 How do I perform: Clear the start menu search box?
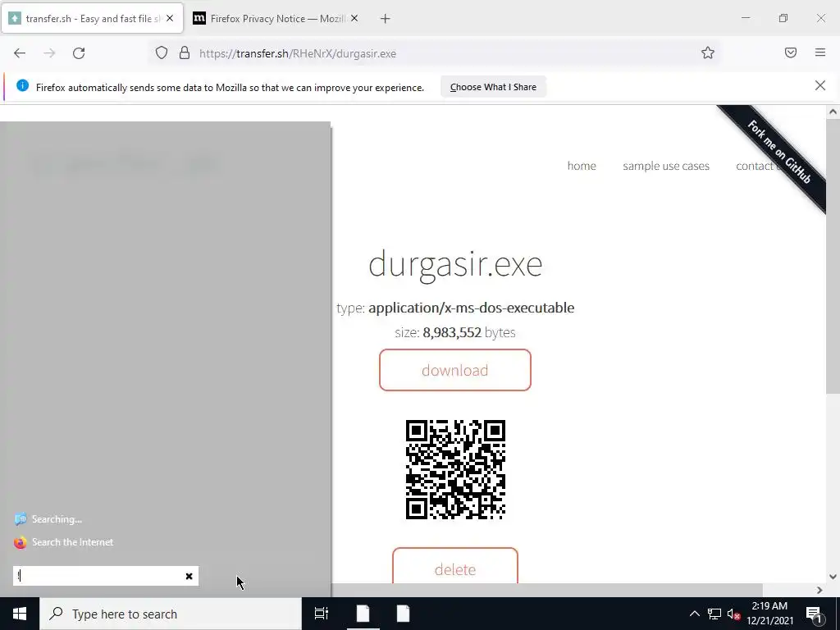pyautogui.click(x=189, y=576)
